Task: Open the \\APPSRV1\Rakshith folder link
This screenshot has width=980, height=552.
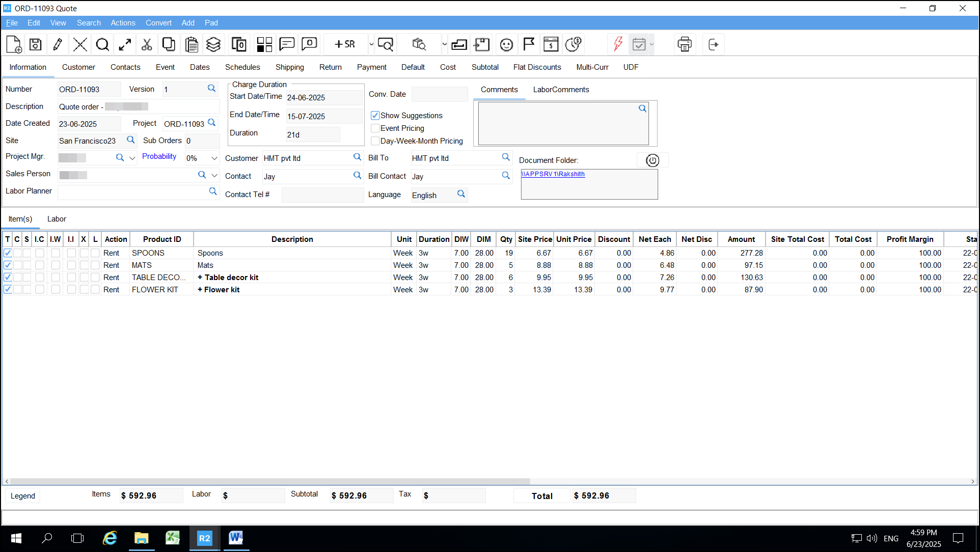Action: click(x=553, y=174)
